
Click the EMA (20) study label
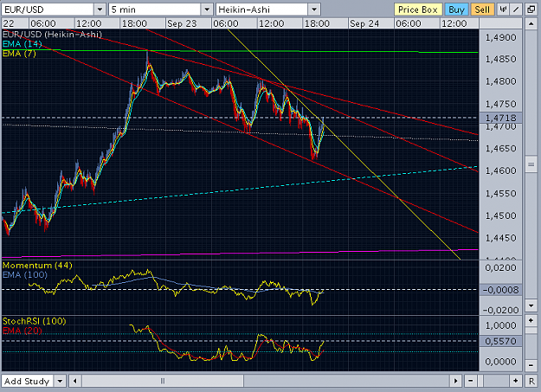pos(23,331)
